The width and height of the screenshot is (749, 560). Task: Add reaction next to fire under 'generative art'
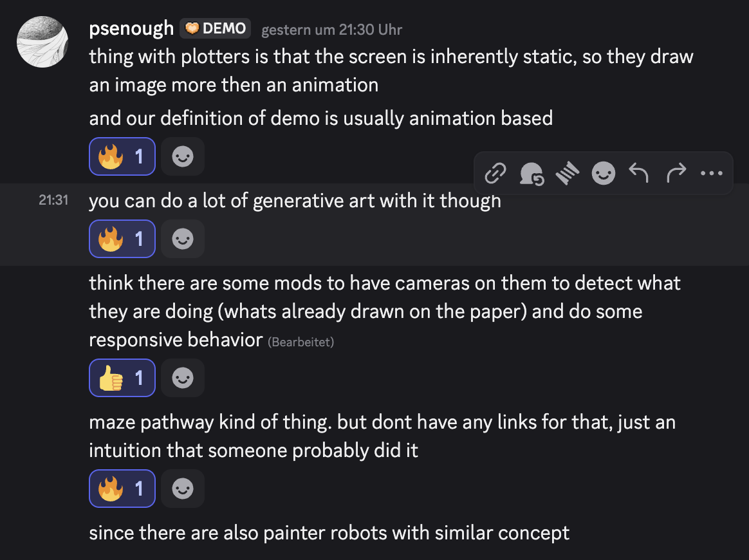(183, 239)
